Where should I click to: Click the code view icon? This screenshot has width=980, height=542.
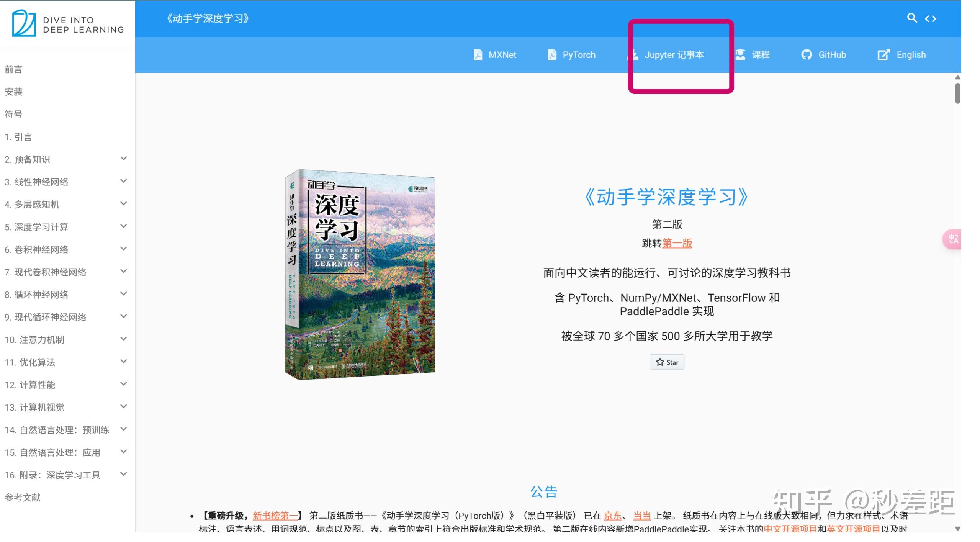coord(931,18)
